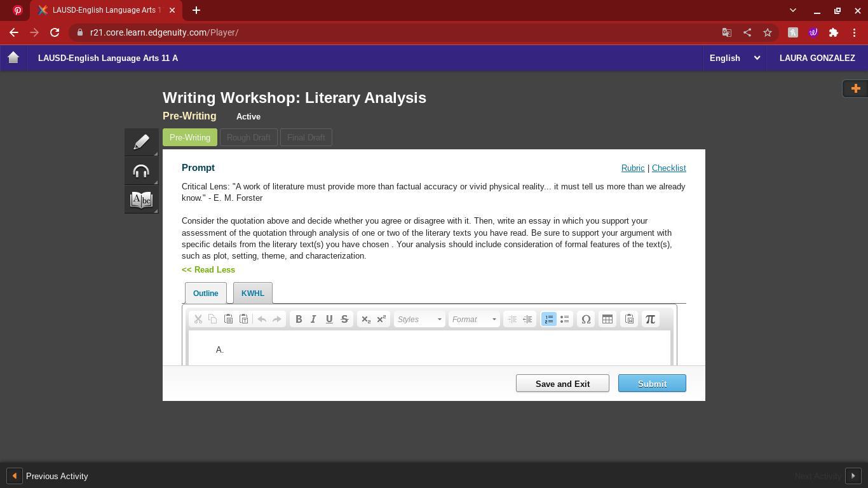Open the LAURA GONZALEZ user menu
This screenshot has height=488, width=868.
coord(817,58)
